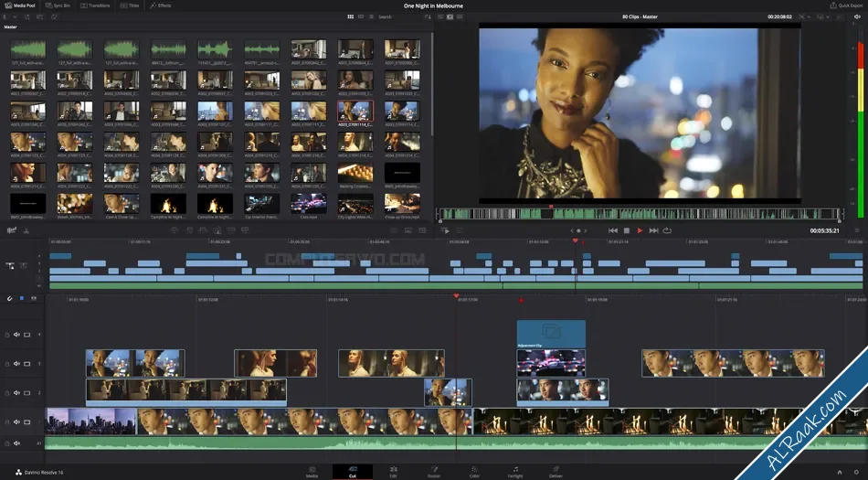Click the Place On Top icon
868x480 pixels.
tap(231, 230)
